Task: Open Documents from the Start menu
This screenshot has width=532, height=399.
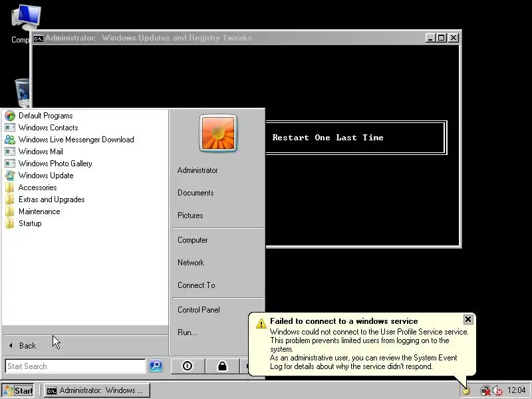Action: click(x=196, y=193)
